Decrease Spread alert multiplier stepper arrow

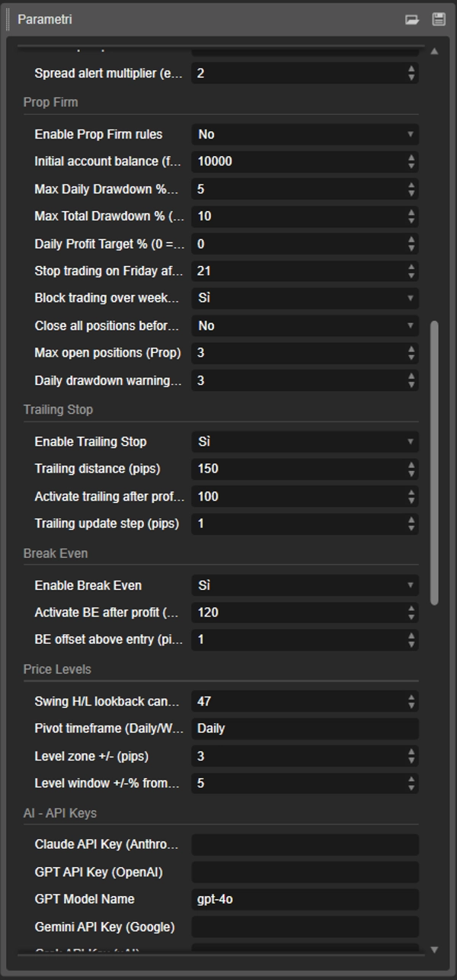(x=411, y=77)
